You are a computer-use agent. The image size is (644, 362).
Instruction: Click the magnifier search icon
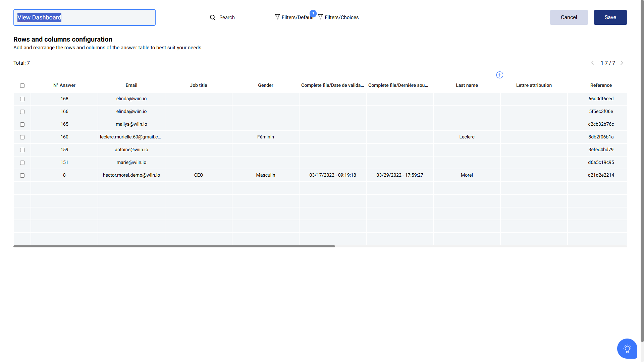pos(213,17)
